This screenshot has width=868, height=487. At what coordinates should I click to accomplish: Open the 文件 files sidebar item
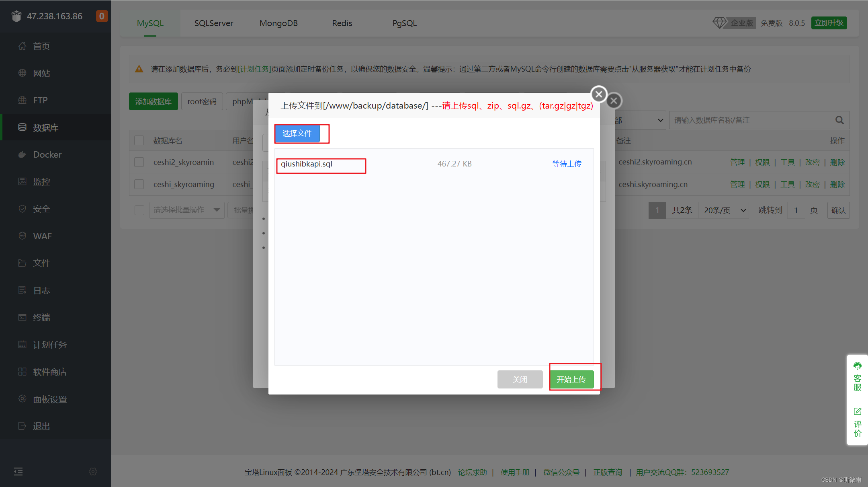pyautogui.click(x=55, y=263)
